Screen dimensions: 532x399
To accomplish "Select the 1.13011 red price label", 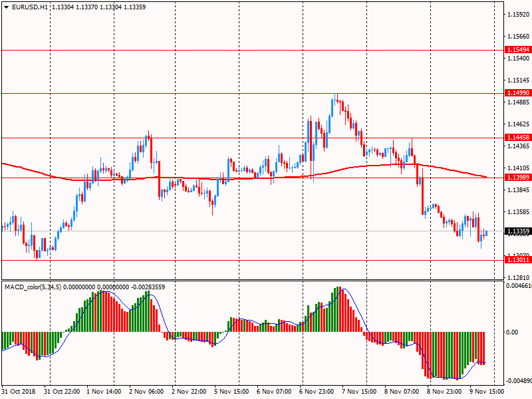I will pyautogui.click(x=517, y=260).
